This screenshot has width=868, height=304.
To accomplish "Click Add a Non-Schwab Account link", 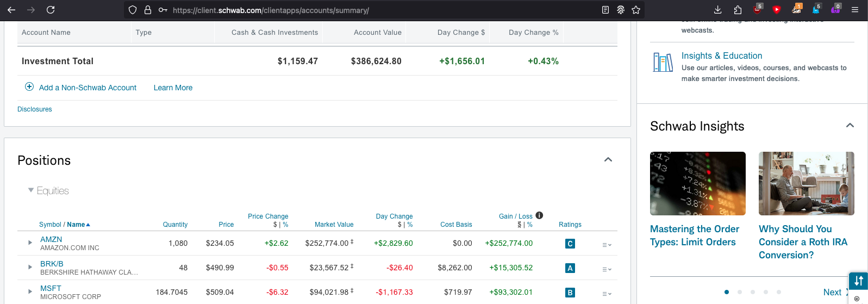I will point(88,88).
